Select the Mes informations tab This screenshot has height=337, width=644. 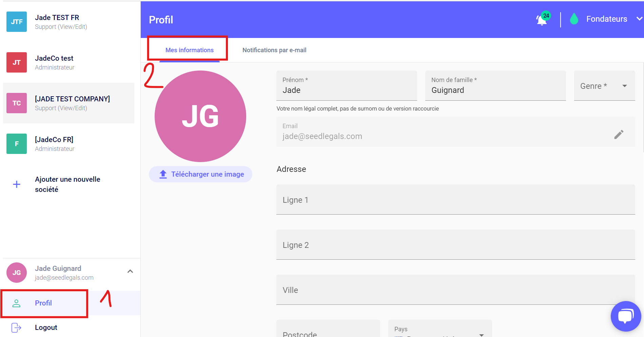click(x=189, y=50)
